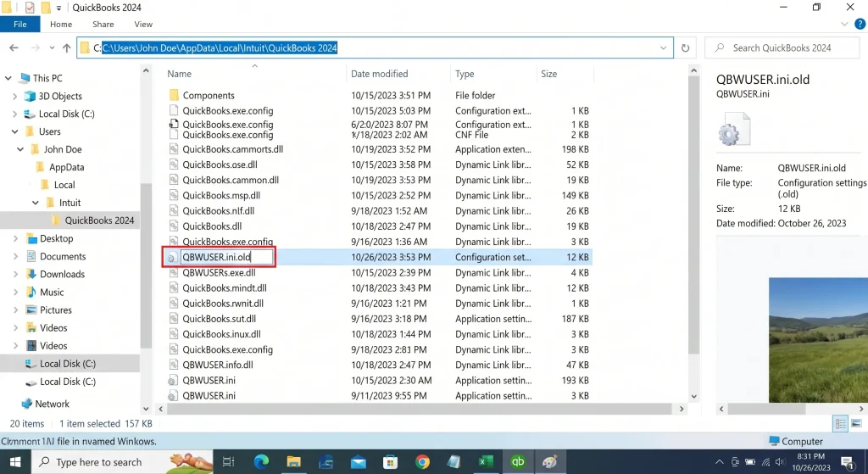The image size is (868, 474).
Task: Open Microsoft Store from the taskbar
Action: (x=390, y=462)
